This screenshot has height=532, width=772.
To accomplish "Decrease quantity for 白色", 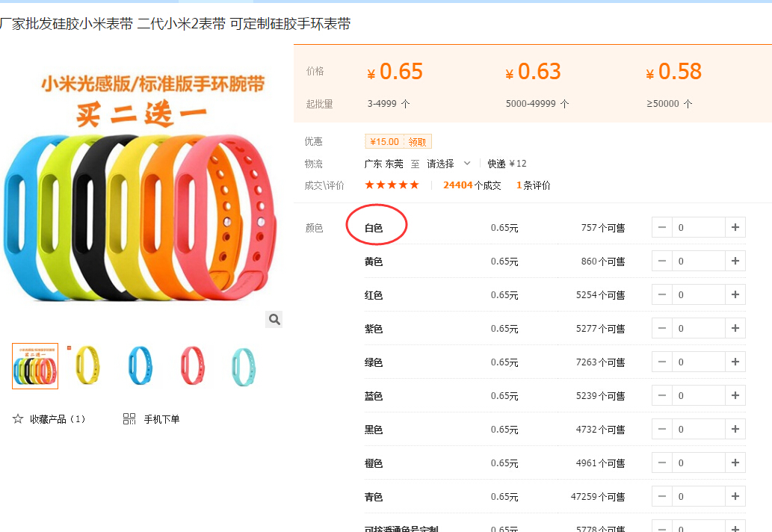I will pyautogui.click(x=661, y=227).
